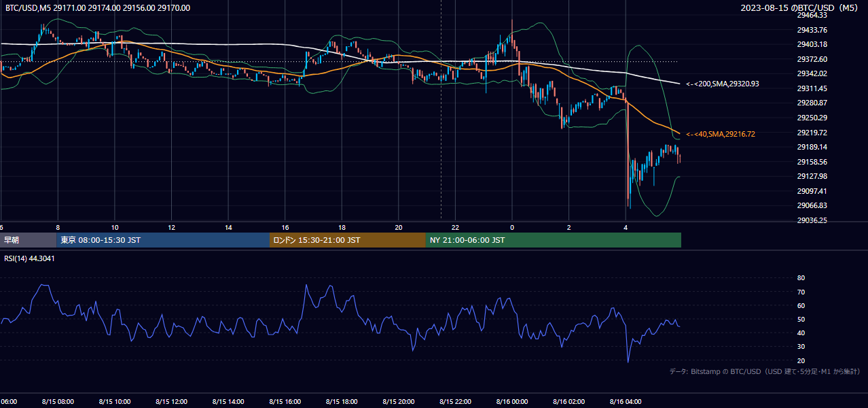Screen dimensions: 868x408
Task: Click the 8/15 16:00 date axis label
Action: [x=285, y=401]
